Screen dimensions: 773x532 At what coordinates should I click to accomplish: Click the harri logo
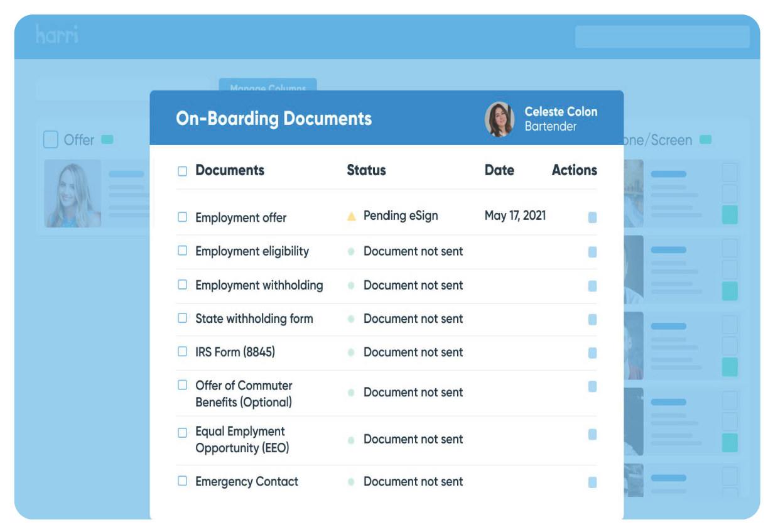(x=57, y=35)
